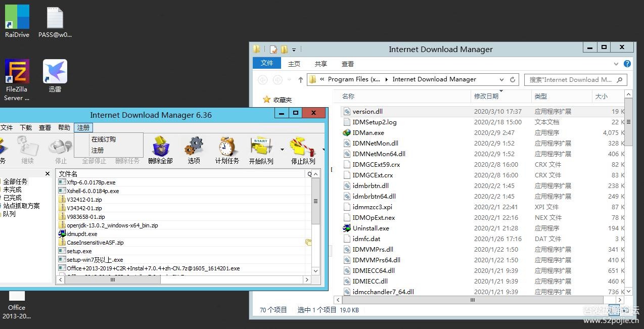Switch to the 查看 tab in Explorer
Image resolution: width=644 pixels, height=329 pixels.
pos(348,64)
